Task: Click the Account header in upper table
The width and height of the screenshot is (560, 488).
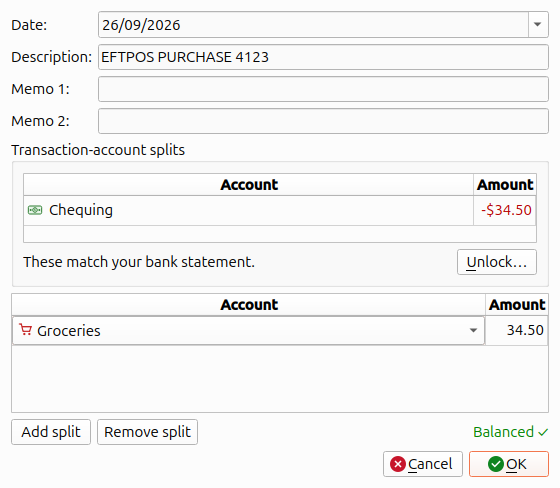Action: tap(249, 185)
